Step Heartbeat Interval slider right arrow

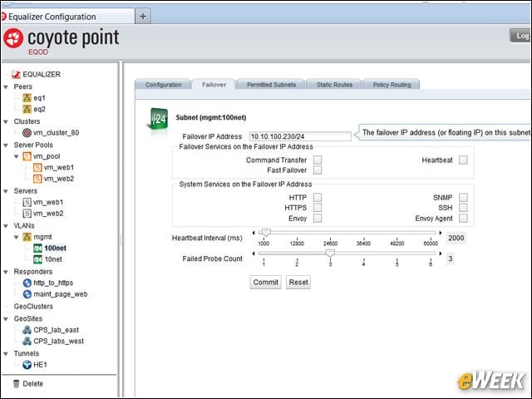tap(441, 233)
